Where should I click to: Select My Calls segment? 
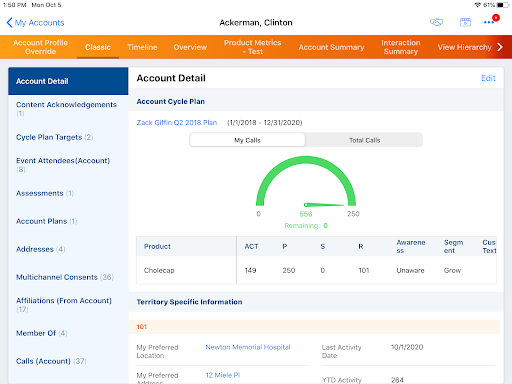[247, 140]
